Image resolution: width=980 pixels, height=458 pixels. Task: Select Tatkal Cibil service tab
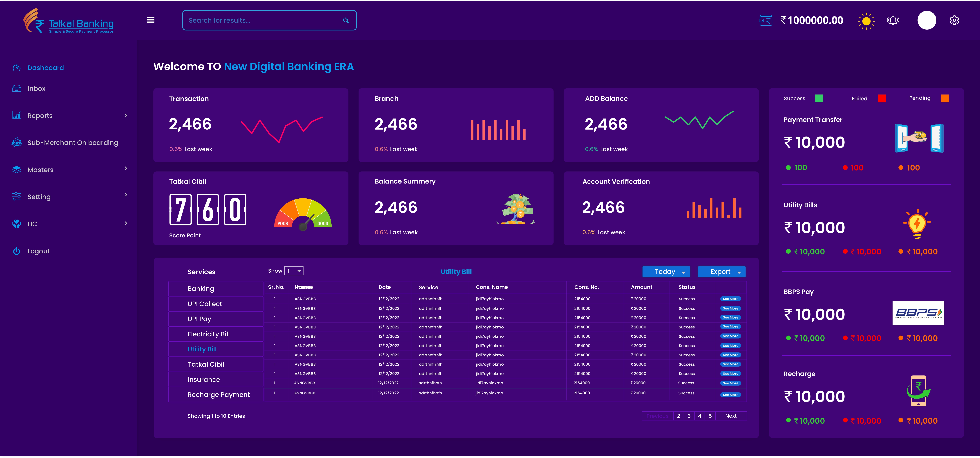click(206, 364)
